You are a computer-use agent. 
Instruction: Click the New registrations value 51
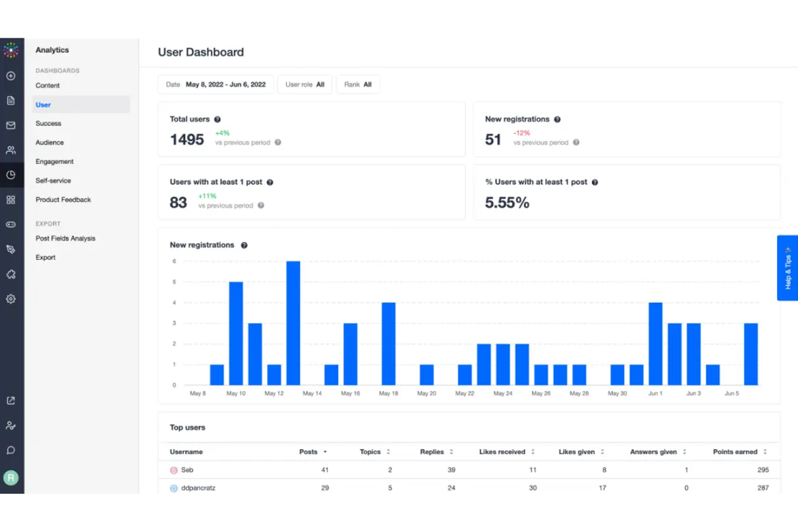493,140
